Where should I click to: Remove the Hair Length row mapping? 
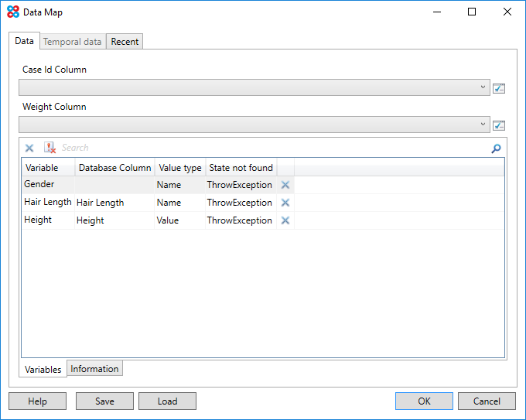click(x=285, y=203)
